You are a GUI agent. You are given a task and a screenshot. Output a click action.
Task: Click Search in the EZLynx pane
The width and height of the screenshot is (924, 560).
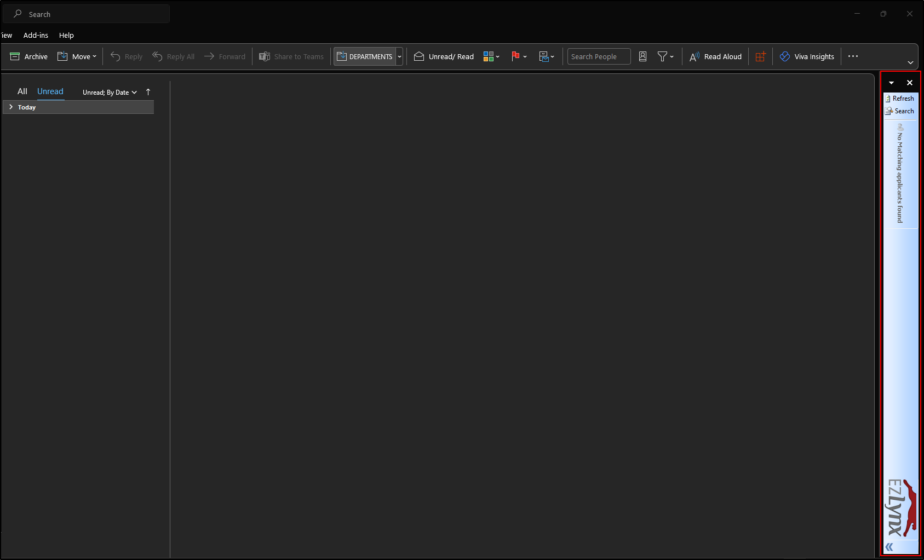coord(899,111)
